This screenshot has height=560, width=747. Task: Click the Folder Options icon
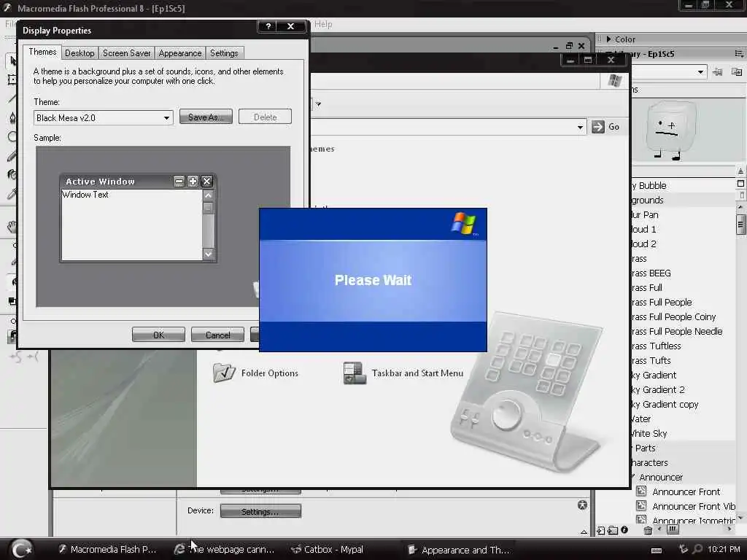click(x=225, y=373)
